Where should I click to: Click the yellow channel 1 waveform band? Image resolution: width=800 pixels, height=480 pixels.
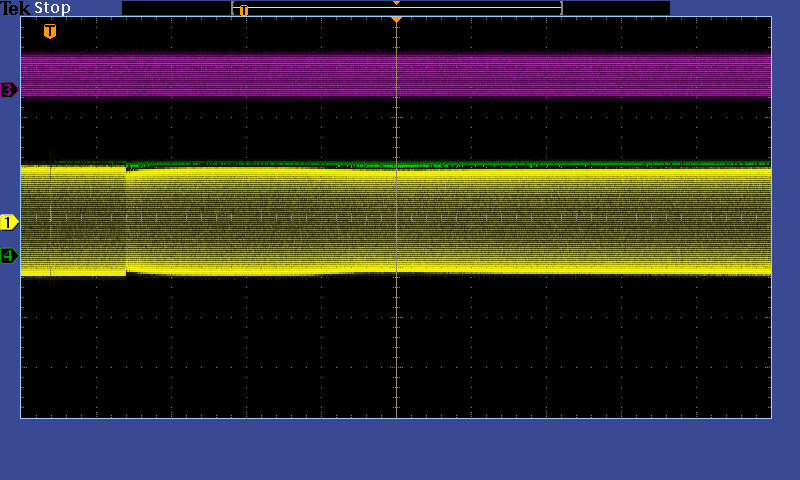(250, 220)
